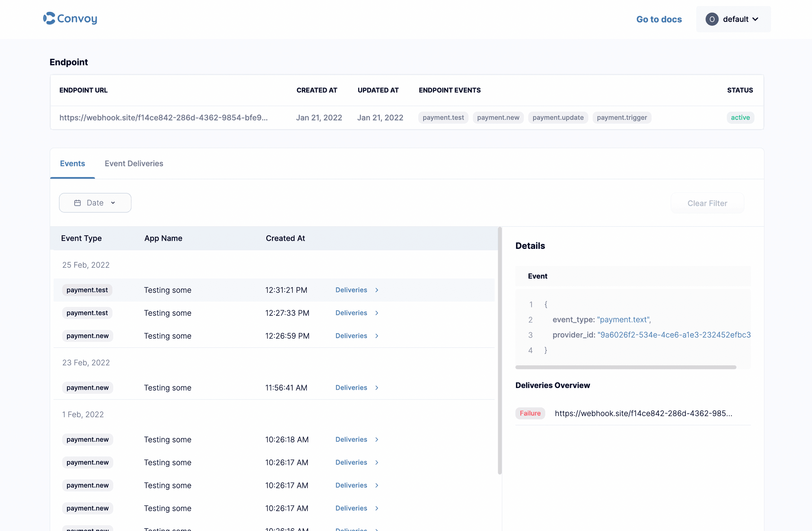Expand the Date filter dropdown
Viewport: 812px width, 531px height.
(x=95, y=203)
